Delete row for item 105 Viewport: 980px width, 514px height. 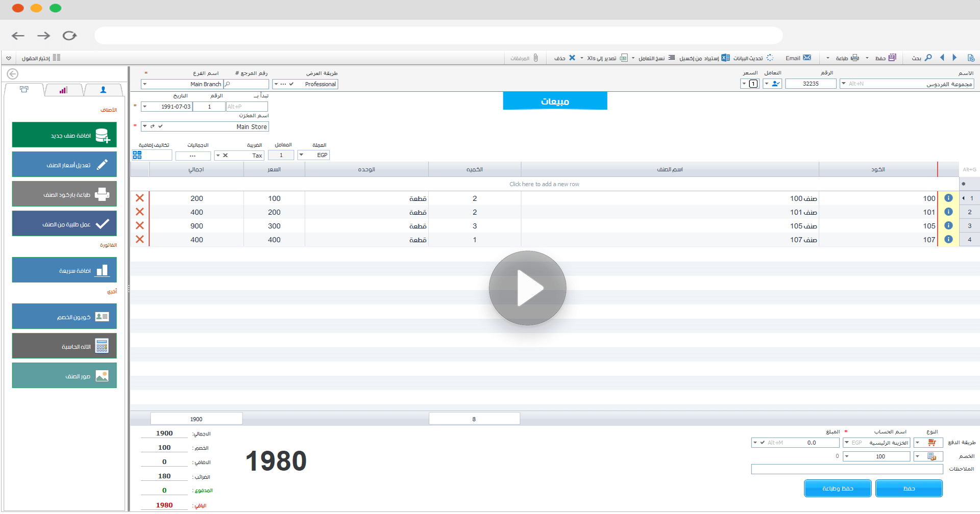(139, 225)
